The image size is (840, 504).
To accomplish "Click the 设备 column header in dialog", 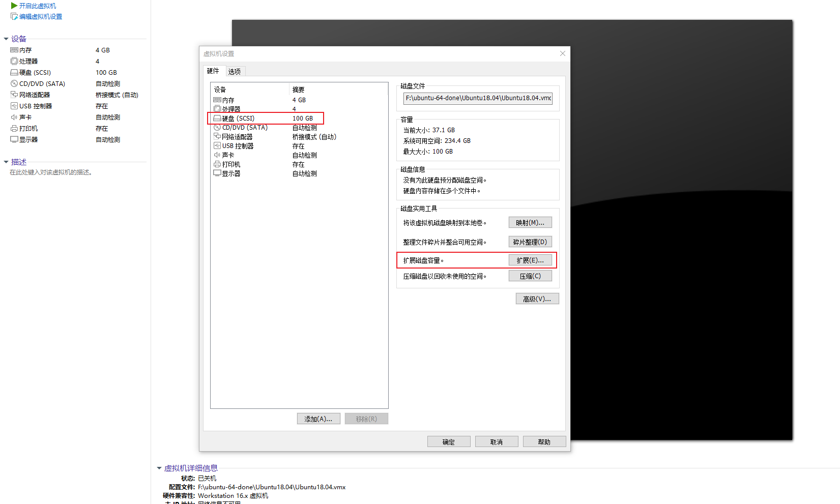I will [x=220, y=90].
